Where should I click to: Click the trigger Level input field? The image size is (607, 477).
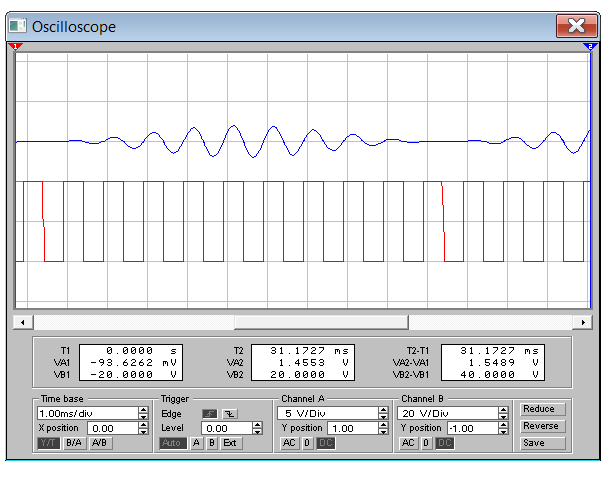(227, 428)
